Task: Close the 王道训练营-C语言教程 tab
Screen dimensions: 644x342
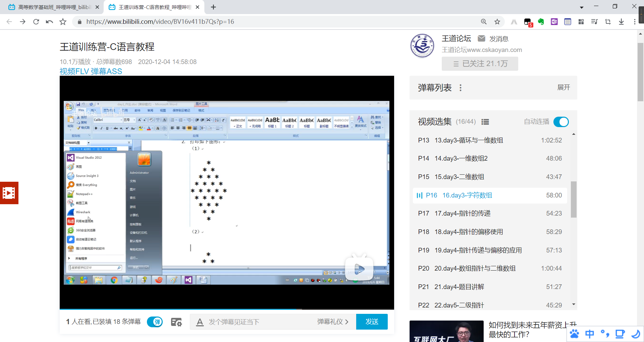Action: [x=197, y=7]
